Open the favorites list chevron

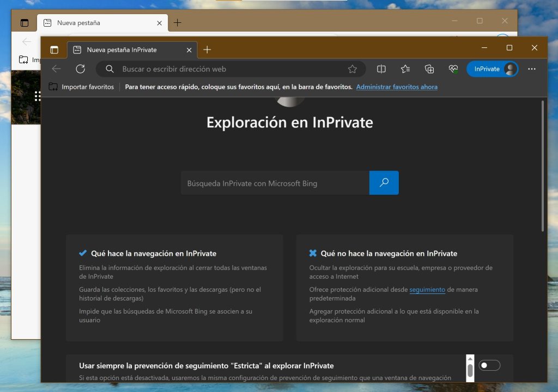point(405,69)
